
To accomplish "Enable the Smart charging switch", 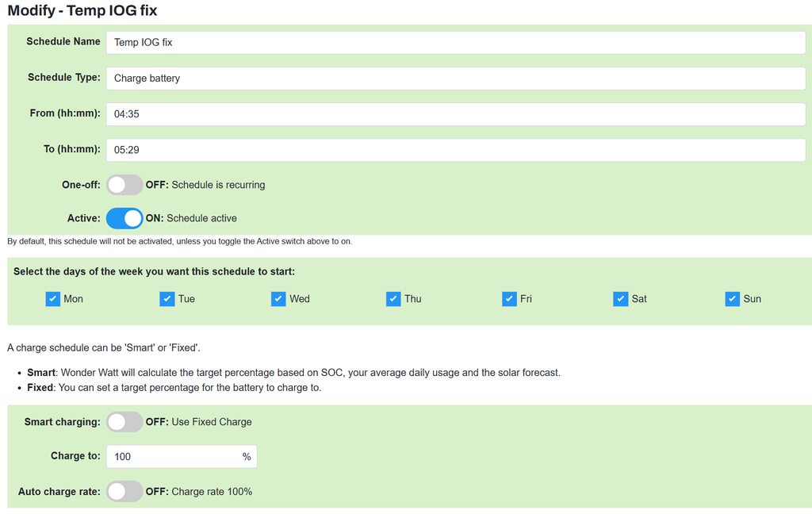I will (x=124, y=422).
